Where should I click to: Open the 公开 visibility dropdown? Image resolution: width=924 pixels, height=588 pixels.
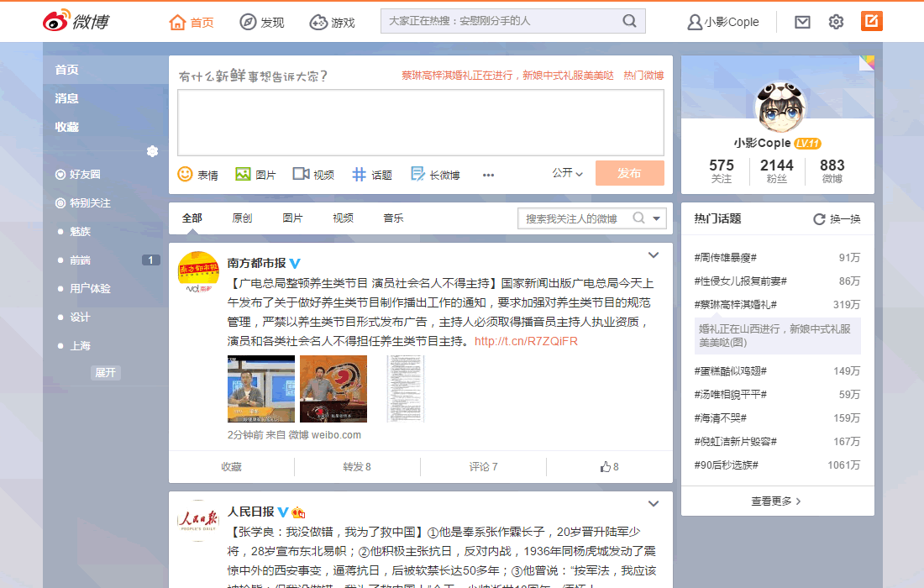(568, 173)
